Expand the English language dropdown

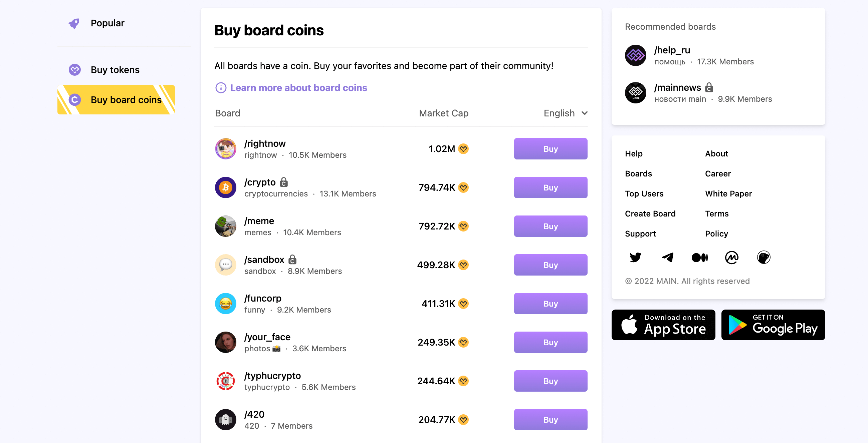coord(566,113)
